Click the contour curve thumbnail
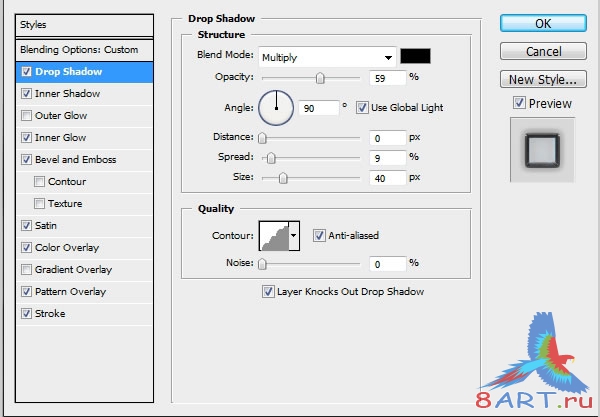Screen dimensions: 600x417 [274, 236]
